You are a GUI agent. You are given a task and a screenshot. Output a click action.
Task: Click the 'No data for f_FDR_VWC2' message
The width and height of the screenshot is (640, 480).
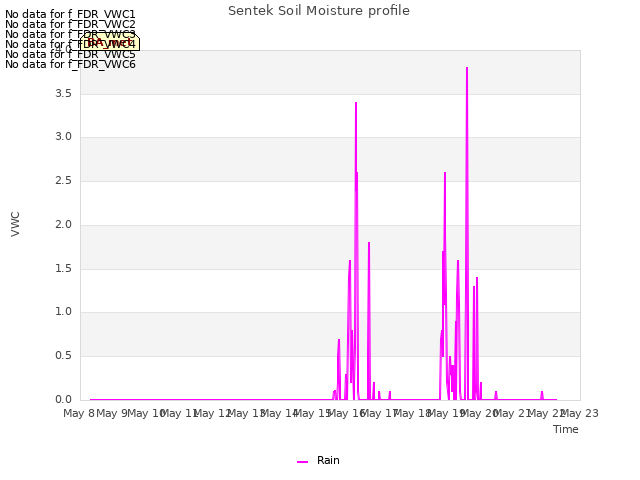[x=70, y=24]
